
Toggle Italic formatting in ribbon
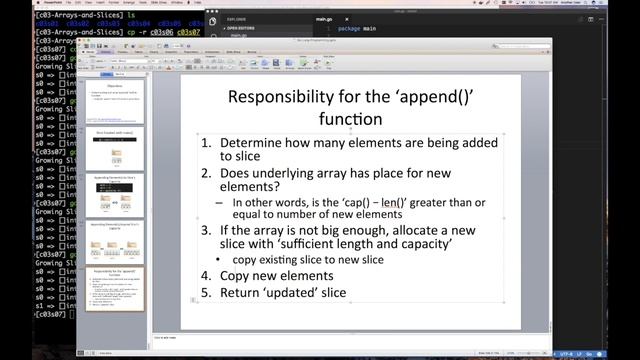tap(119, 67)
